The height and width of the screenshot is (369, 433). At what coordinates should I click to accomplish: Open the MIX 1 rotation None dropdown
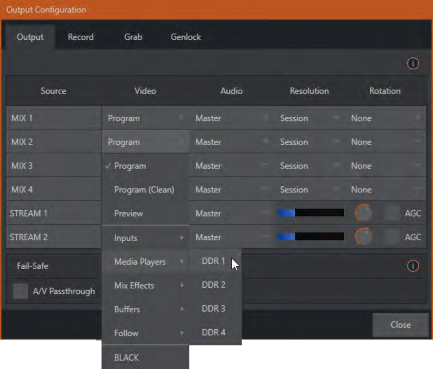point(386,118)
